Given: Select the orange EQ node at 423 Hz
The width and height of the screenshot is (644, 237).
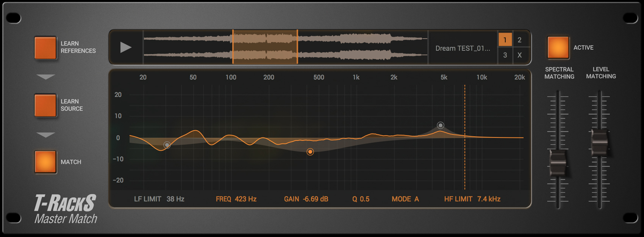Looking at the screenshot, I should 310,152.
